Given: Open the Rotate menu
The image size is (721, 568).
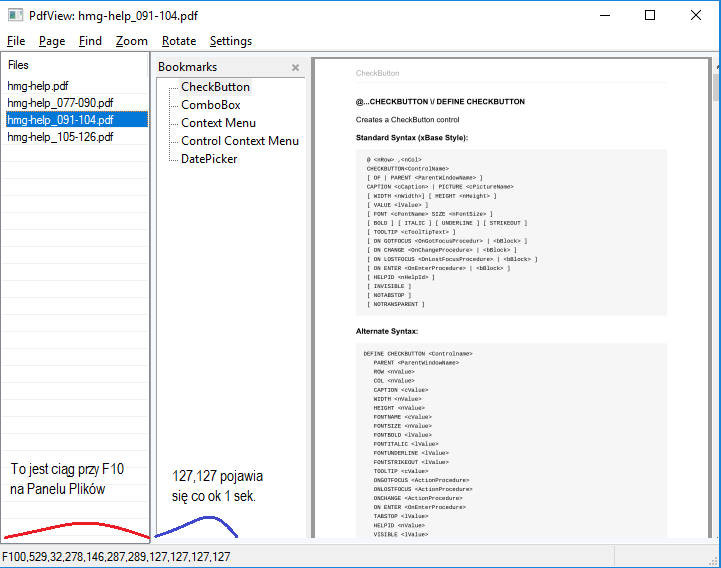Looking at the screenshot, I should [x=179, y=41].
